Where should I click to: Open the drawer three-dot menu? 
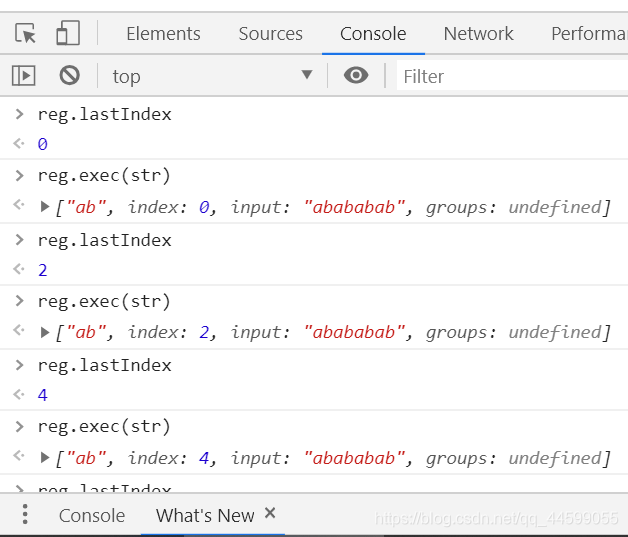[x=25, y=514]
